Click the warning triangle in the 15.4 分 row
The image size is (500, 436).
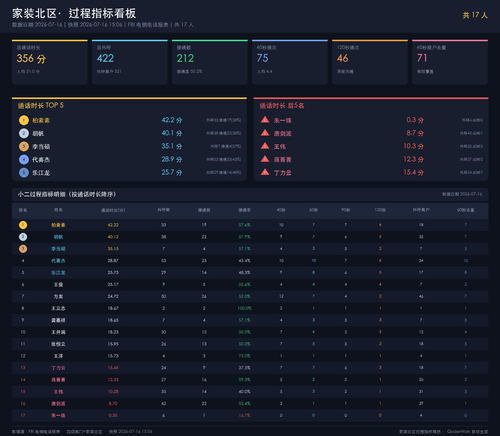265,172
